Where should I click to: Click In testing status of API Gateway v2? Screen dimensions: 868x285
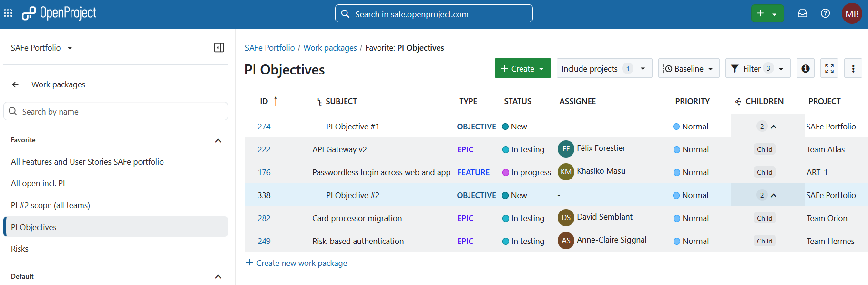click(523, 149)
